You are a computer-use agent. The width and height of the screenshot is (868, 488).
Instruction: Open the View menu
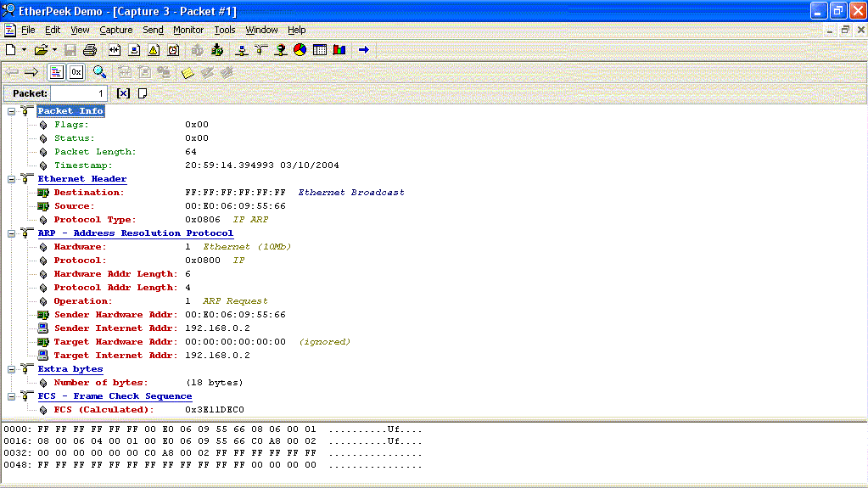tap(80, 30)
